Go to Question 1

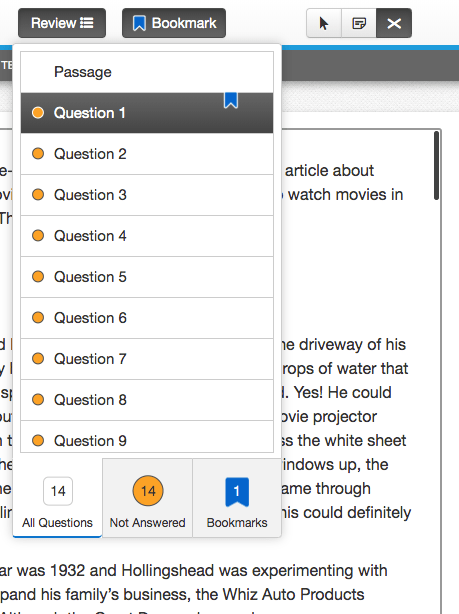(x=147, y=113)
